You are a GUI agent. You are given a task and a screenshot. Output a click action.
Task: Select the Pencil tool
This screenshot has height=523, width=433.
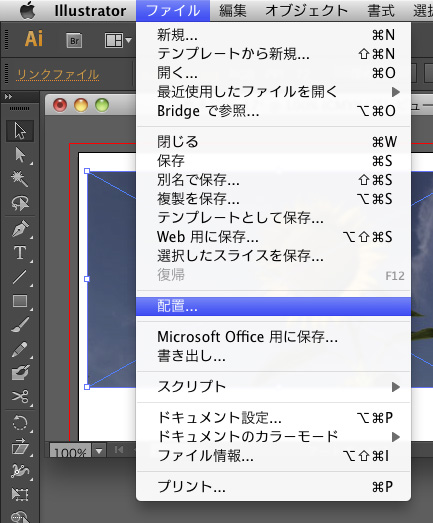pyautogui.click(x=20, y=349)
